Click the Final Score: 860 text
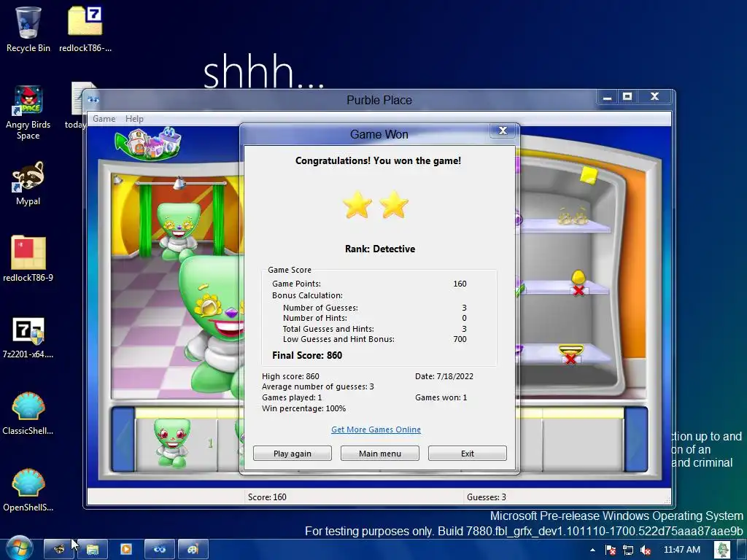 click(307, 355)
